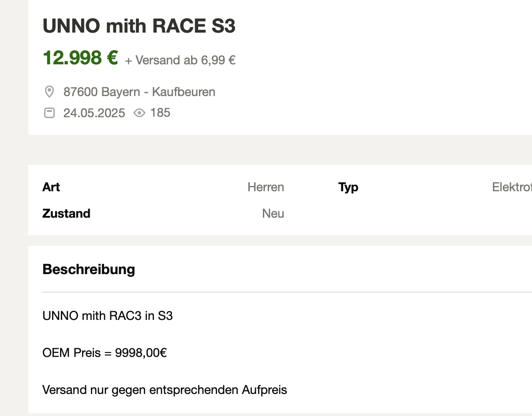Click the divider below Beschreibung heading
532x416 pixels.
point(287,292)
